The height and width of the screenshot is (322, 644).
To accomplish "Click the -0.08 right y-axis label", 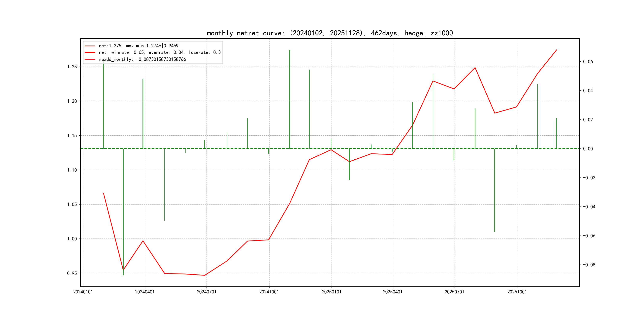I will pos(589,265).
